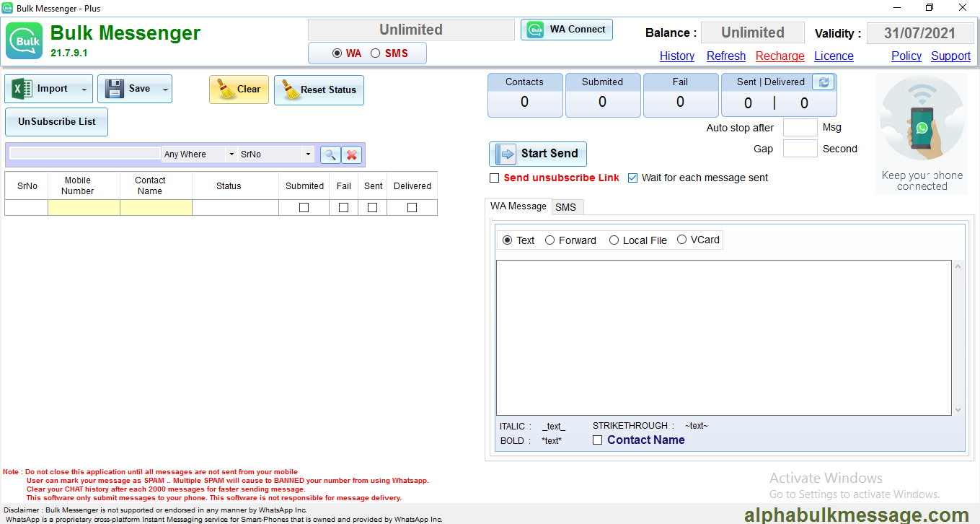Viewport: 980px width, 524px height.
Task: Click the broom icon on Reset Status
Action: (290, 90)
